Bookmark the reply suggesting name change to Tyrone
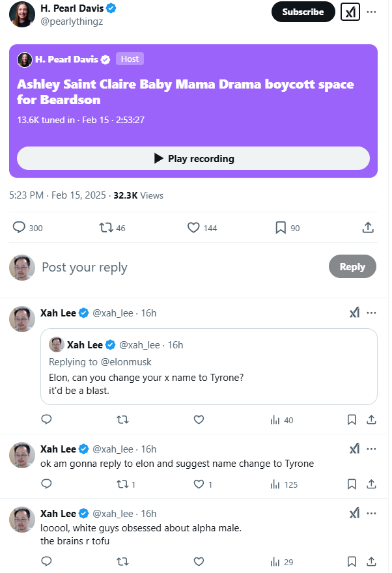This screenshot has width=392, height=573. point(352,484)
